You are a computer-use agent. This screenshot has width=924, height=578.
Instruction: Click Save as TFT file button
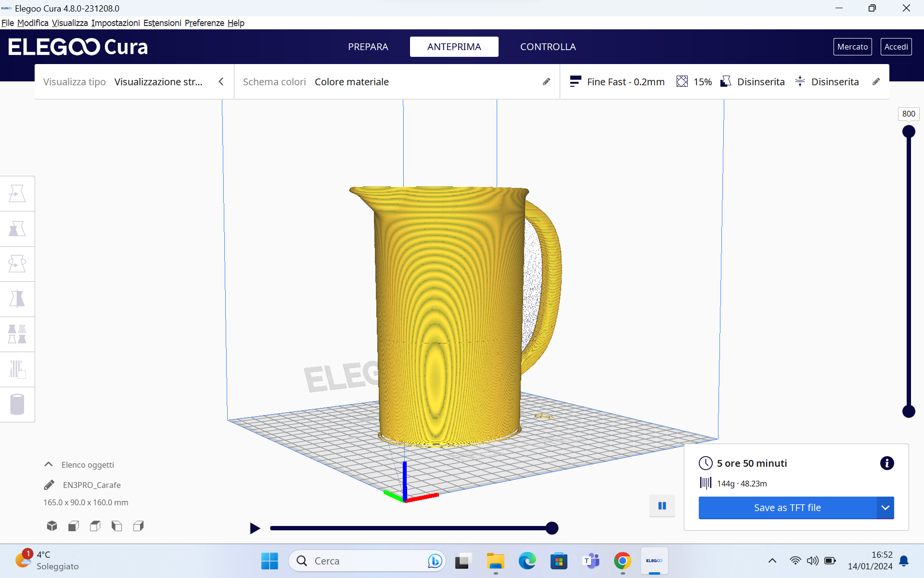(x=787, y=508)
